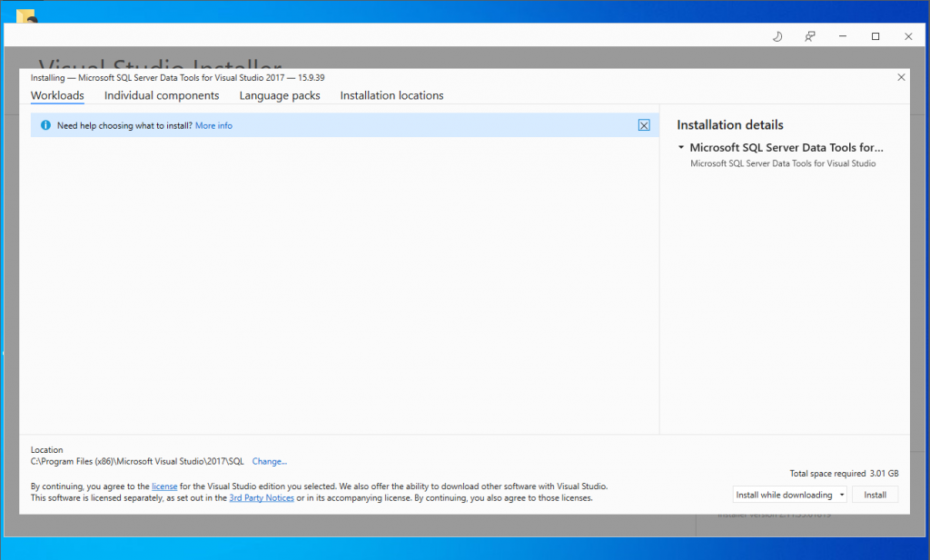
Task: Open the Individual components tab
Action: [x=162, y=95]
